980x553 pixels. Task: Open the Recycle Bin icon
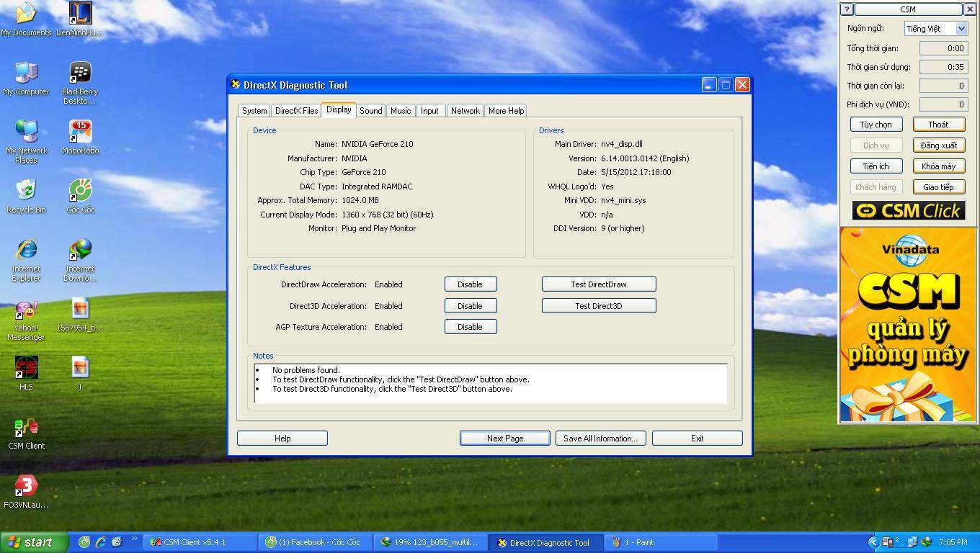click(26, 192)
